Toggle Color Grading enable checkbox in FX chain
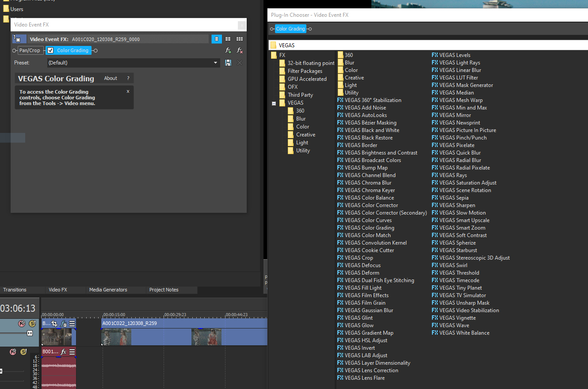Image resolution: width=588 pixels, height=389 pixels. pos(50,50)
